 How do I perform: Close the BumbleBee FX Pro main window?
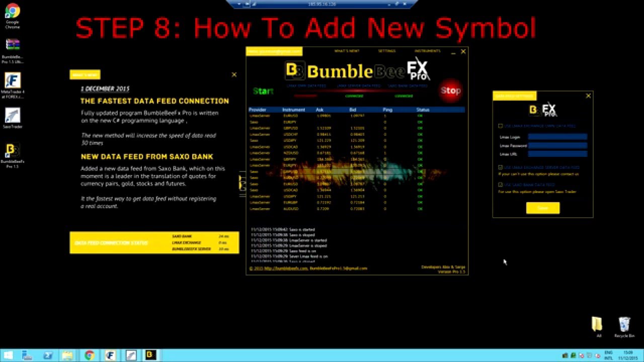(x=463, y=51)
